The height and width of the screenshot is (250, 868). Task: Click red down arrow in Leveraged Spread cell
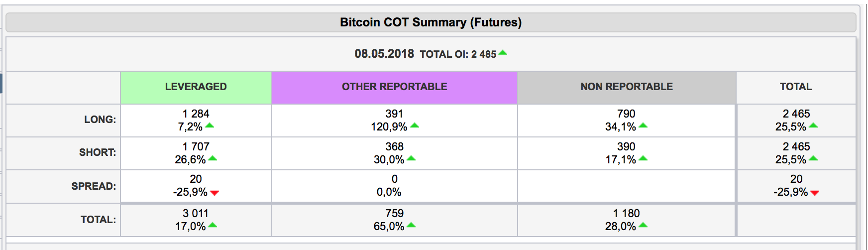[x=215, y=193]
